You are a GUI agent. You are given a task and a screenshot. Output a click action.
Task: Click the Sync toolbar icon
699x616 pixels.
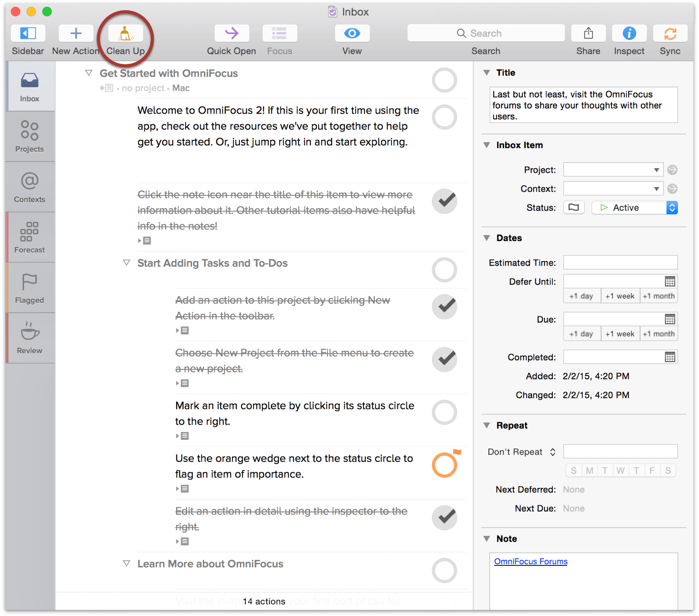[x=670, y=33]
